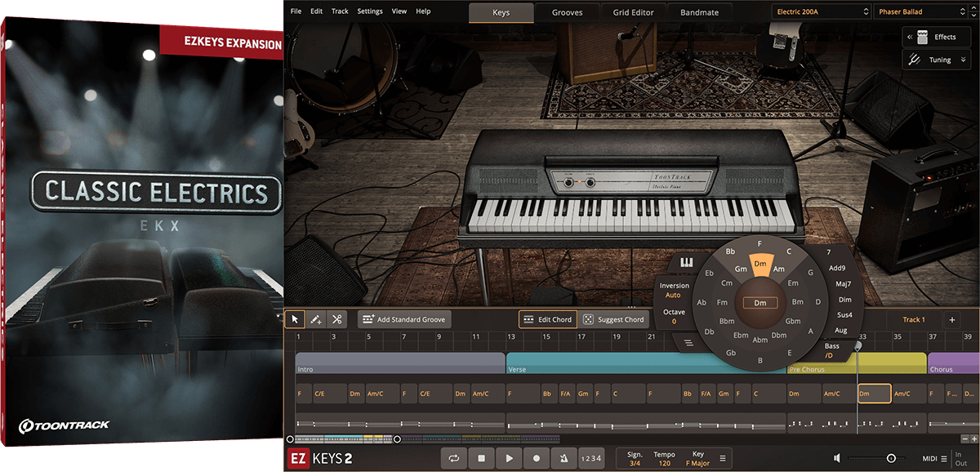Expand the Tuning panel
This screenshot has width=980, height=472.
pyautogui.click(x=936, y=60)
